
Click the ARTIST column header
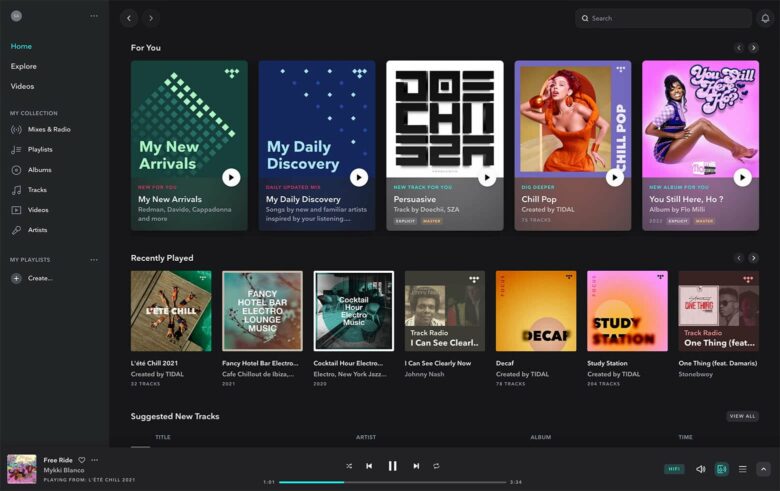tap(366, 437)
